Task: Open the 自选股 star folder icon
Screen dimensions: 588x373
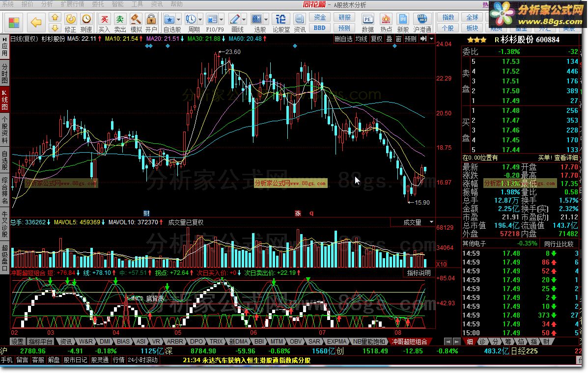Action: coord(169,23)
